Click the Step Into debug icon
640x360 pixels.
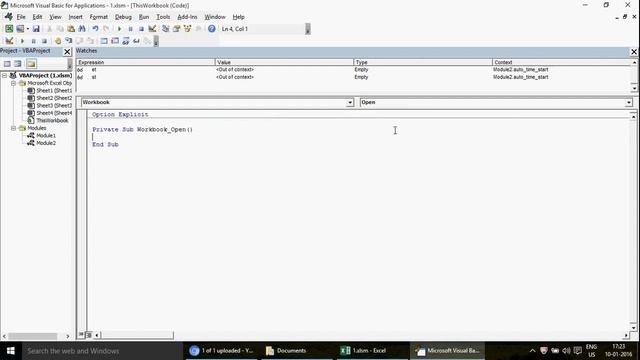(69, 41)
